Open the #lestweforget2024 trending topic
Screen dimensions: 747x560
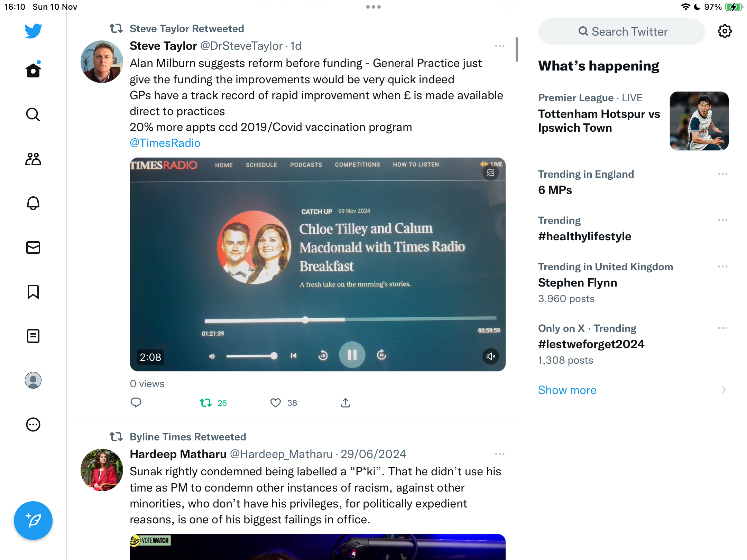[x=591, y=344]
